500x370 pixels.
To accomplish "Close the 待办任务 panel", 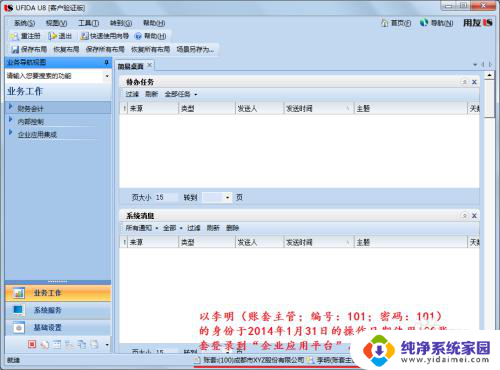I will coord(474,82).
